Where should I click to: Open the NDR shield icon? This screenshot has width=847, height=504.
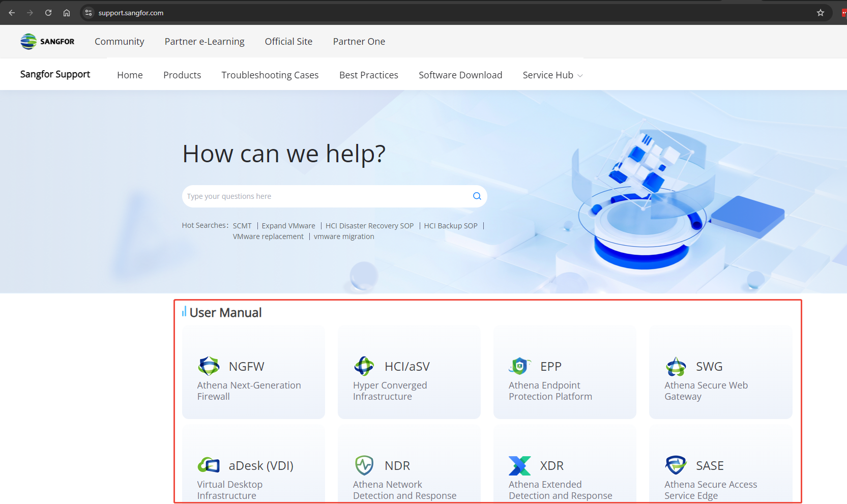coord(364,465)
